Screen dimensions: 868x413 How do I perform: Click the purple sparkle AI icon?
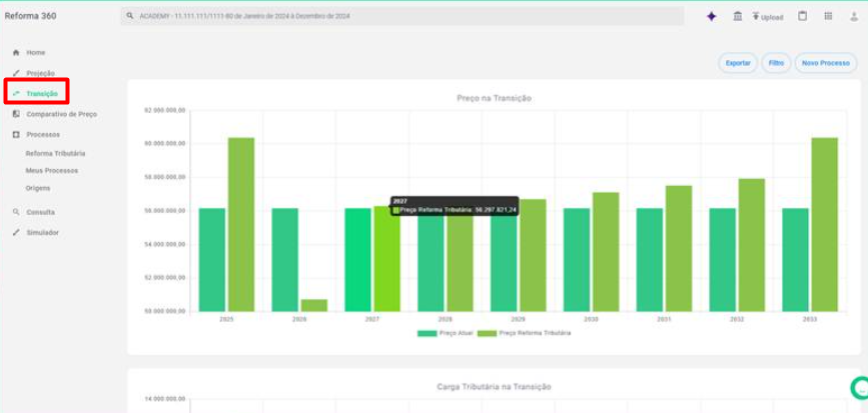click(x=711, y=17)
